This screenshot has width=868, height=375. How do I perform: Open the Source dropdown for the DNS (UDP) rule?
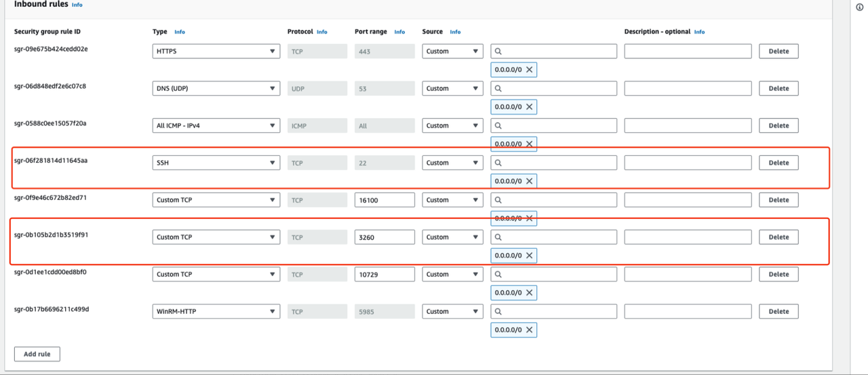452,88
